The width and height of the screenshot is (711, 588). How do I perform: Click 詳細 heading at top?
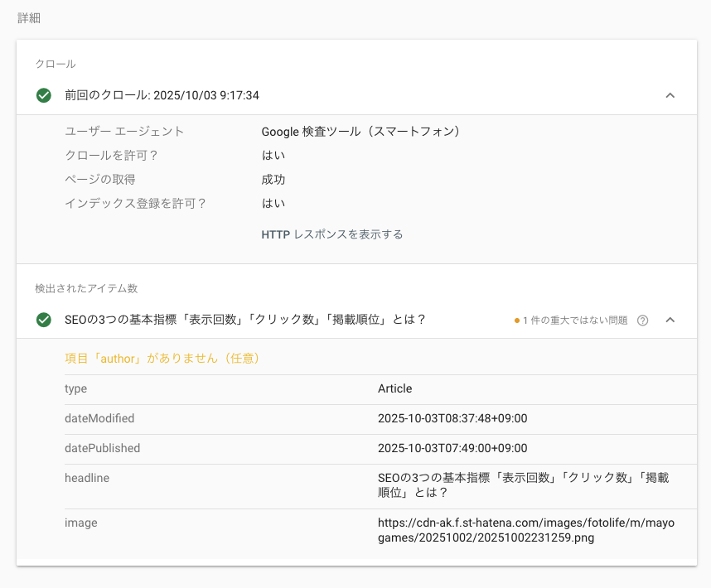(x=29, y=18)
